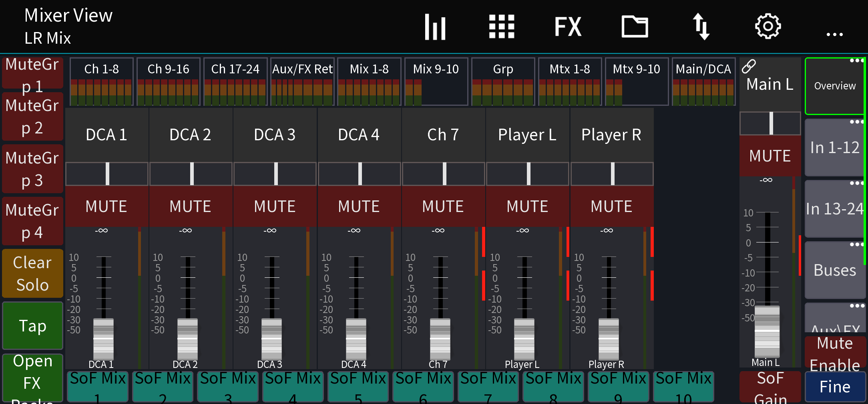Click the sort/reorder arrows icon
Image resolution: width=868 pixels, height=404 pixels.
pyautogui.click(x=702, y=26)
